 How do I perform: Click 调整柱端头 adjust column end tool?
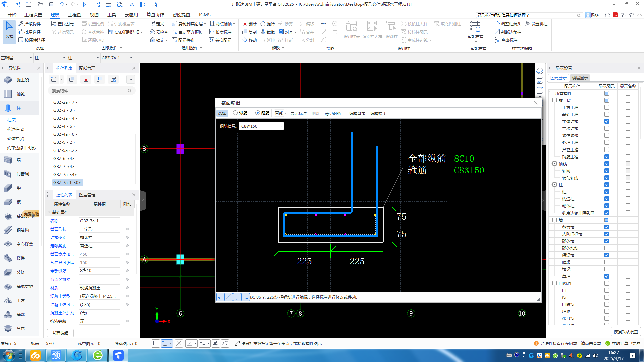pyautogui.click(x=508, y=24)
